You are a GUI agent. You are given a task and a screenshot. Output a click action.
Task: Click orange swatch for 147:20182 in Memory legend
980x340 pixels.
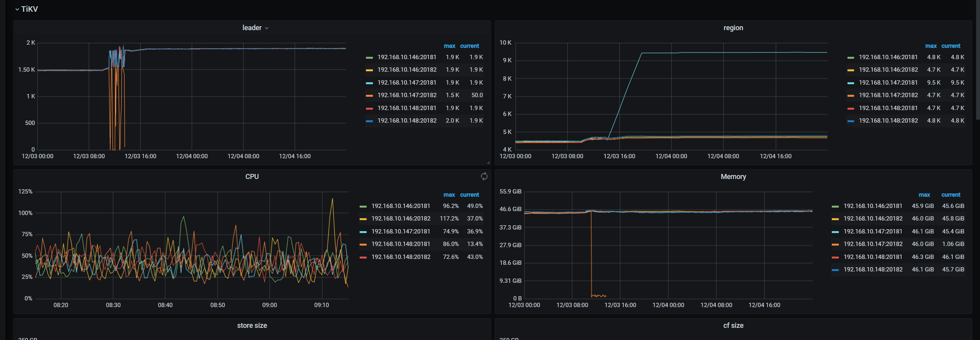click(835, 244)
